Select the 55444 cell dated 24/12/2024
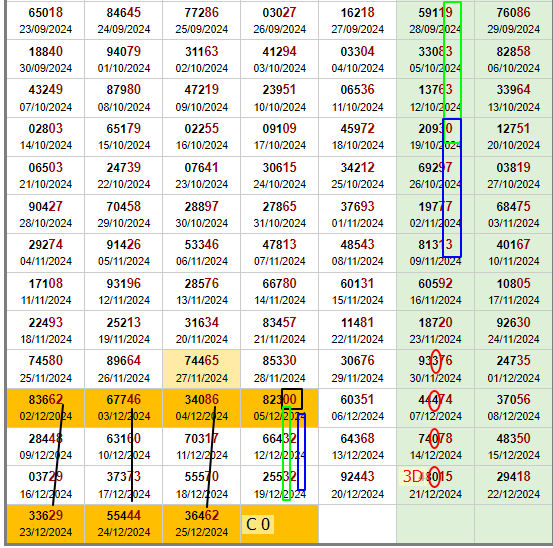 pyautogui.click(x=123, y=524)
